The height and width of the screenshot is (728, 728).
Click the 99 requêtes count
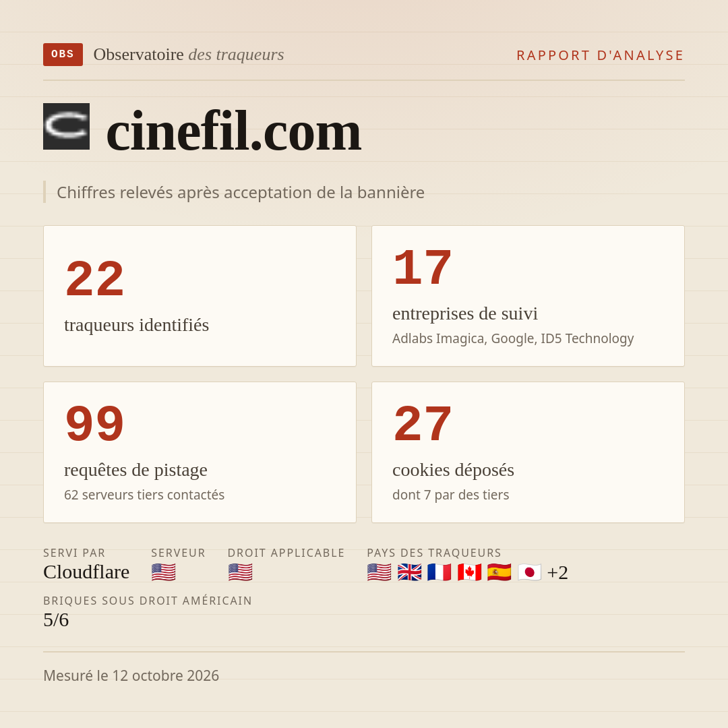coord(95,423)
